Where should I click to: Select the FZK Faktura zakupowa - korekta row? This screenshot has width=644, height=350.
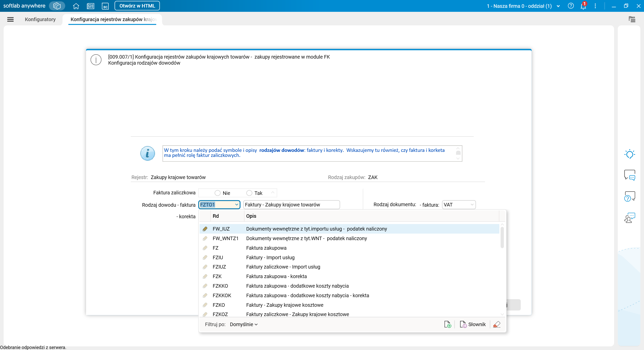[349, 276]
